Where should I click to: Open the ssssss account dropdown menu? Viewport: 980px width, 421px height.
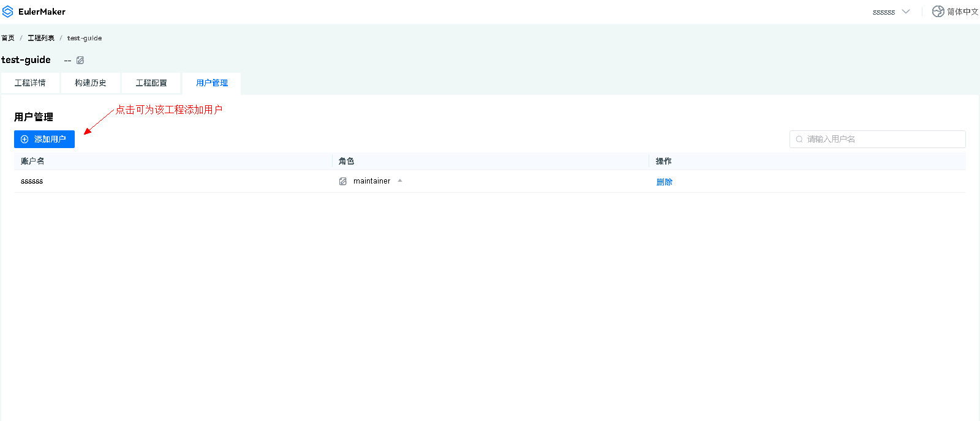891,12
